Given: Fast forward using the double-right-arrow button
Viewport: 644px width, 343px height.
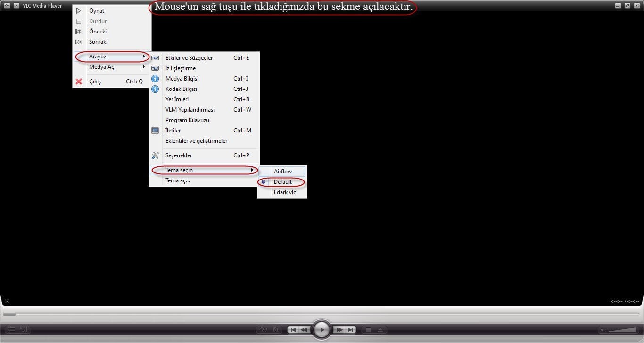Looking at the screenshot, I should (x=339, y=330).
